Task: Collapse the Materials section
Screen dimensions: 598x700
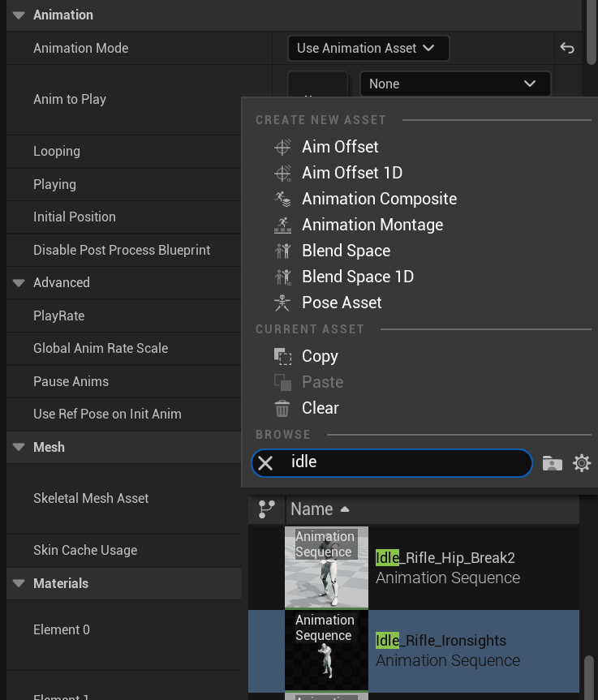Action: point(19,583)
